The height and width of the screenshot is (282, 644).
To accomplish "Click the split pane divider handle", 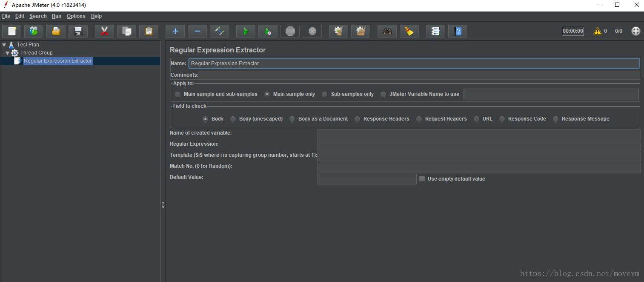I will (163, 205).
